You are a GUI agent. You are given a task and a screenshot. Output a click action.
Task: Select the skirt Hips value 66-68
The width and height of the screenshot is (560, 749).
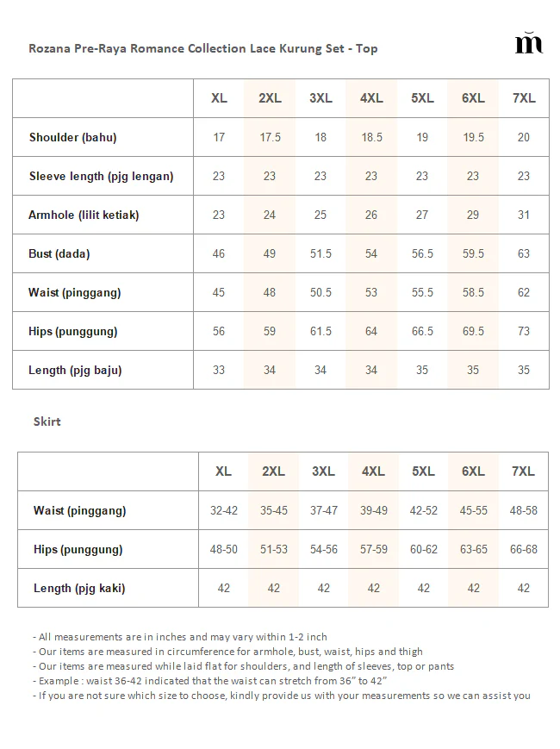(x=524, y=549)
